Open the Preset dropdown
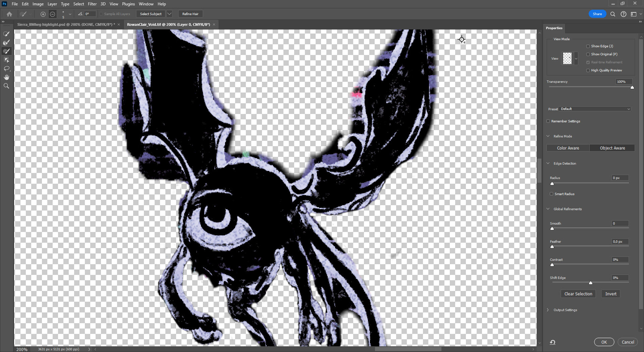The width and height of the screenshot is (644, 352). point(595,109)
